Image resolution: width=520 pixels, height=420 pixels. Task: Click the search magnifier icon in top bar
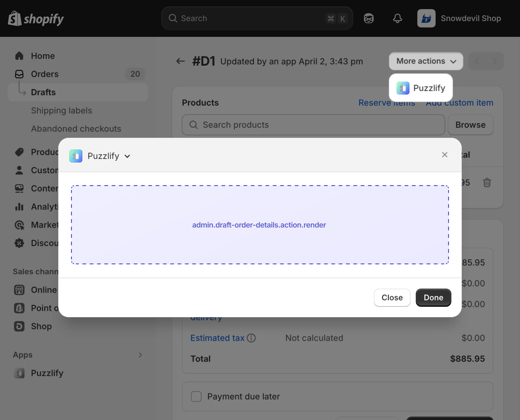coord(173,18)
